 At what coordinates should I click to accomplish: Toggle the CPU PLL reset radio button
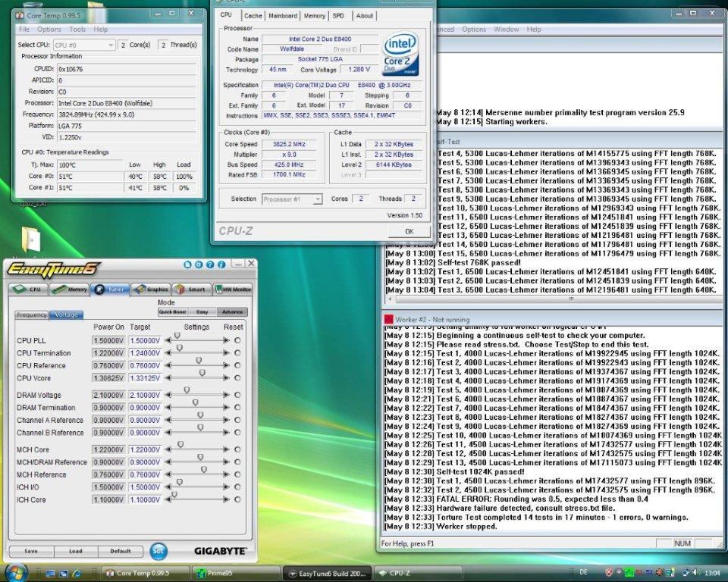237,341
